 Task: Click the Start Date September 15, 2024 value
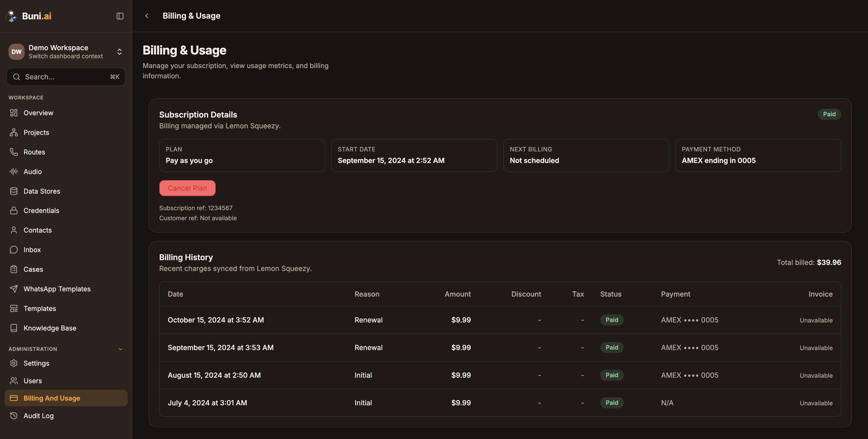391,160
